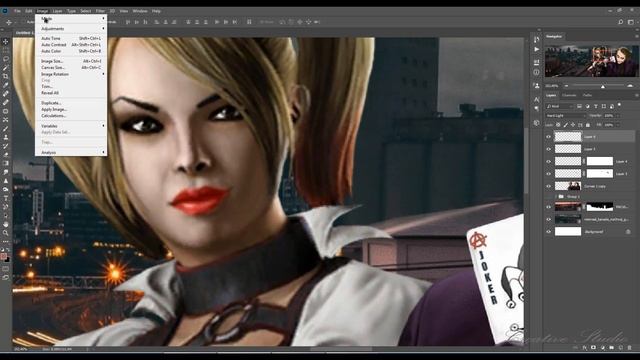Viewport: 640px width, 360px height.
Task: Click the Lock image pixels brush icon
Action: [565, 125]
